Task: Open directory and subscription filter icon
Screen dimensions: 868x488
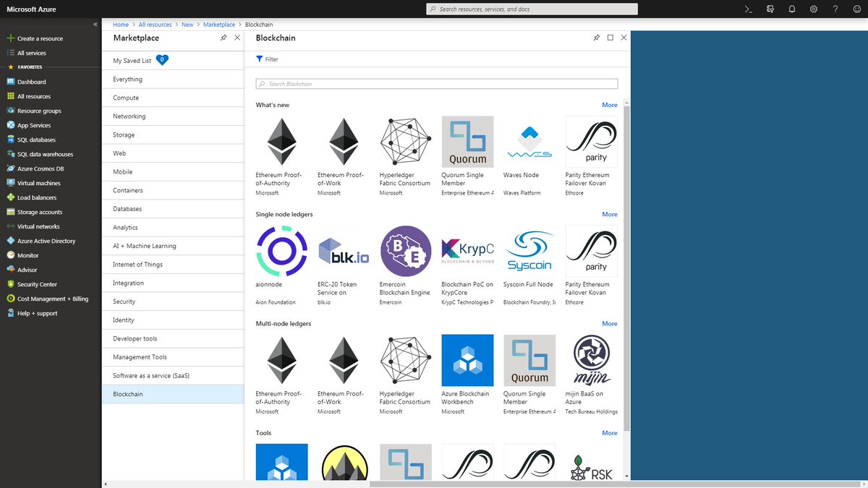Action: [770, 9]
